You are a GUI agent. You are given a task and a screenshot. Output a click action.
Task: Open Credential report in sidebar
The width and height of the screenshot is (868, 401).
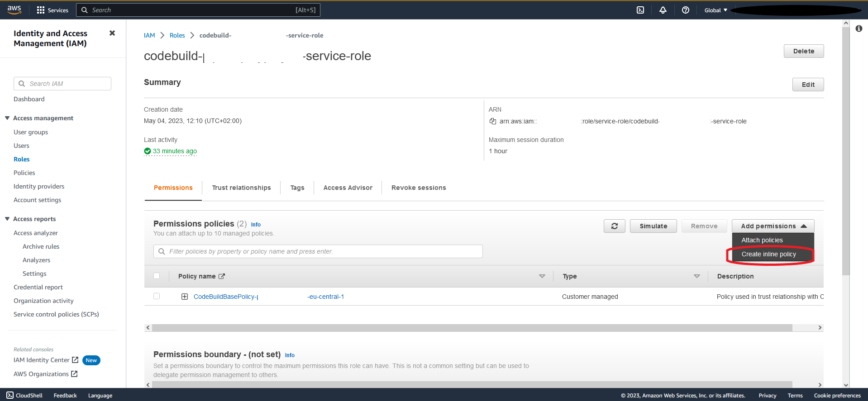pos(38,287)
